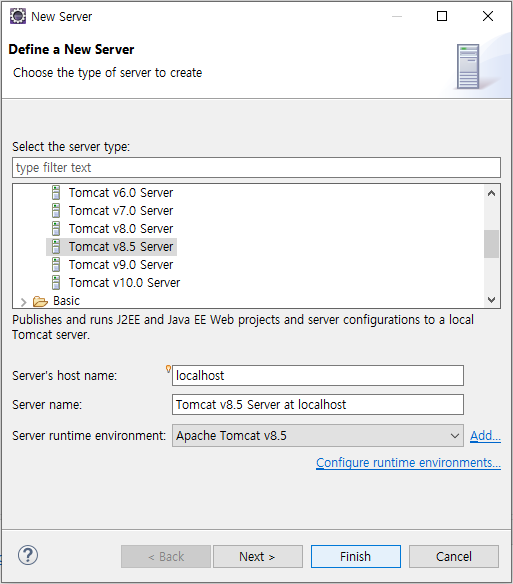Click the Tomcat v8.0 Server icon
Screen dimensions: 513x584
56,228
